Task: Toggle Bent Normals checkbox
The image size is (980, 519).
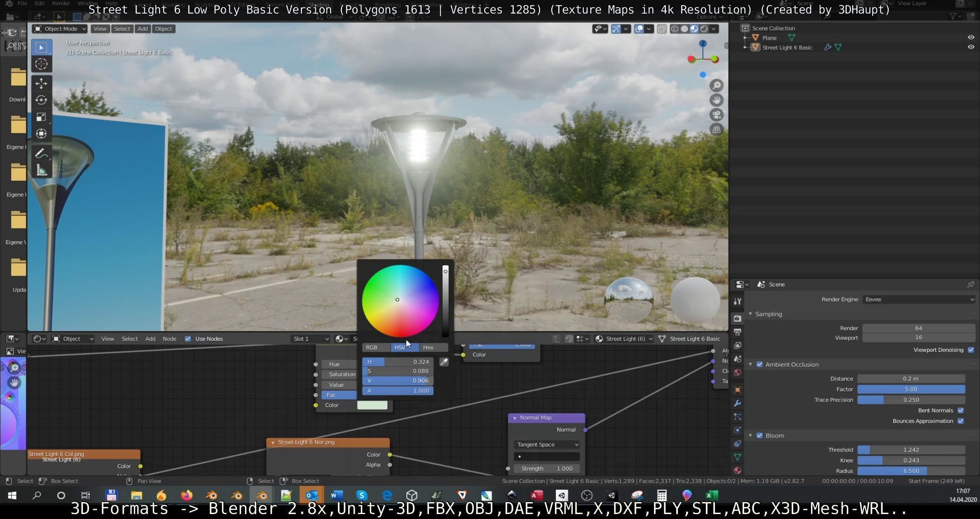Action: (x=961, y=411)
